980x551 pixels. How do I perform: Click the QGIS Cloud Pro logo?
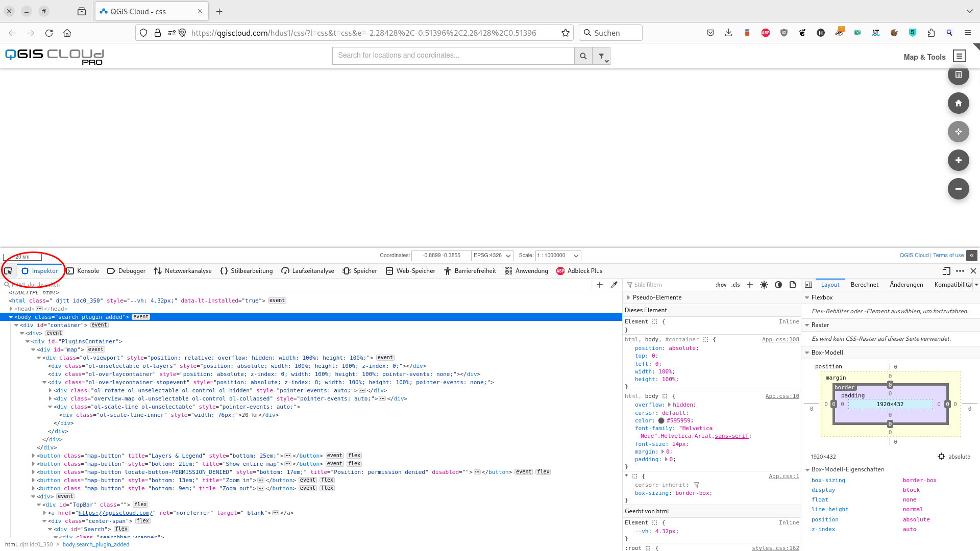(x=55, y=56)
